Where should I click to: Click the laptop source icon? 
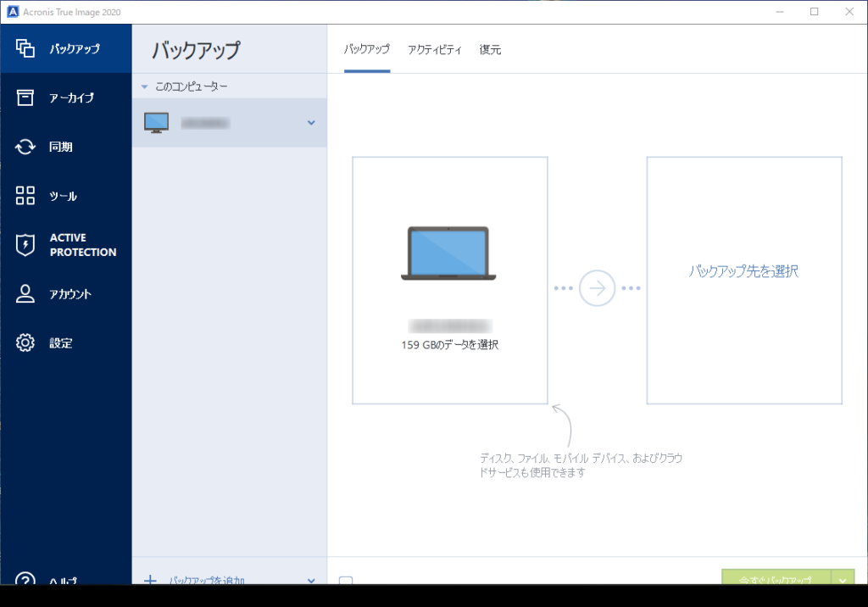(x=448, y=253)
